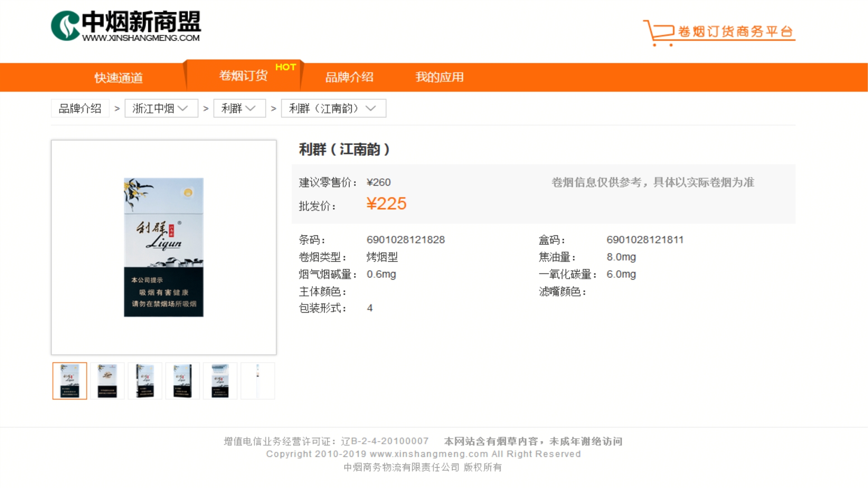Click the main 利群 cigarette pack image
This screenshot has width=868, height=488.
pos(164,247)
